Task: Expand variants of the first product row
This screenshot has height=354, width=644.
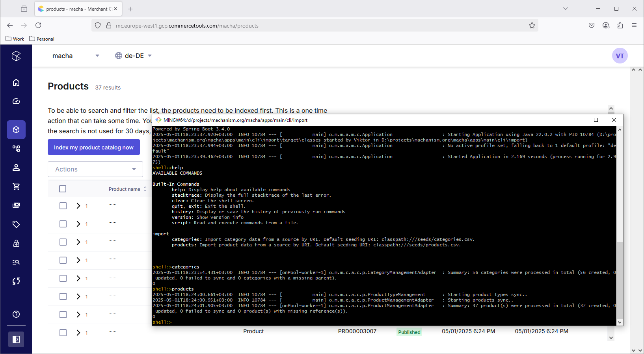Action: (78, 206)
